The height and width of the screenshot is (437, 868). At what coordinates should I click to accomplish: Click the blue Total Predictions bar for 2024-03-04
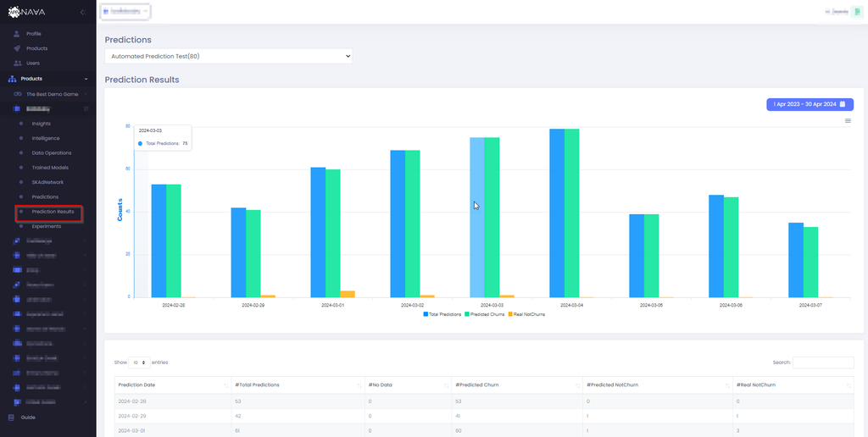pos(557,213)
